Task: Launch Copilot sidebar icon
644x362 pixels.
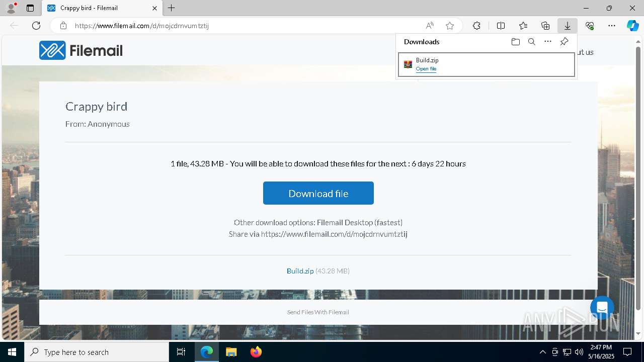Action: pyautogui.click(x=632, y=26)
